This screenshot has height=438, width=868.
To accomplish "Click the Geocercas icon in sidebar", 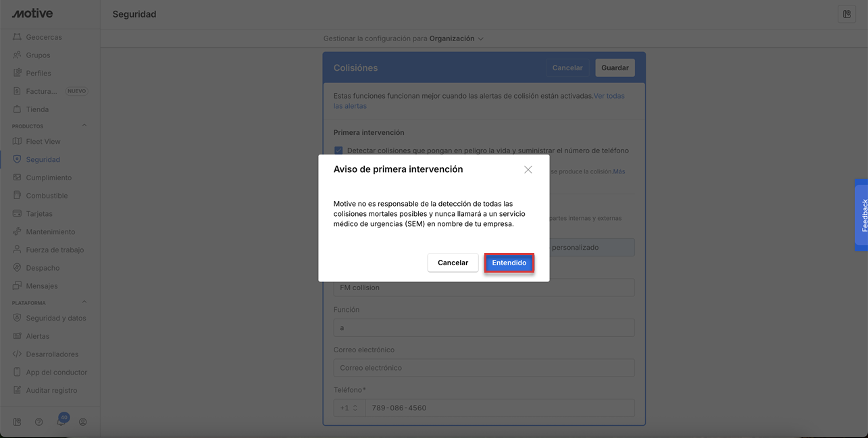I will click(18, 37).
